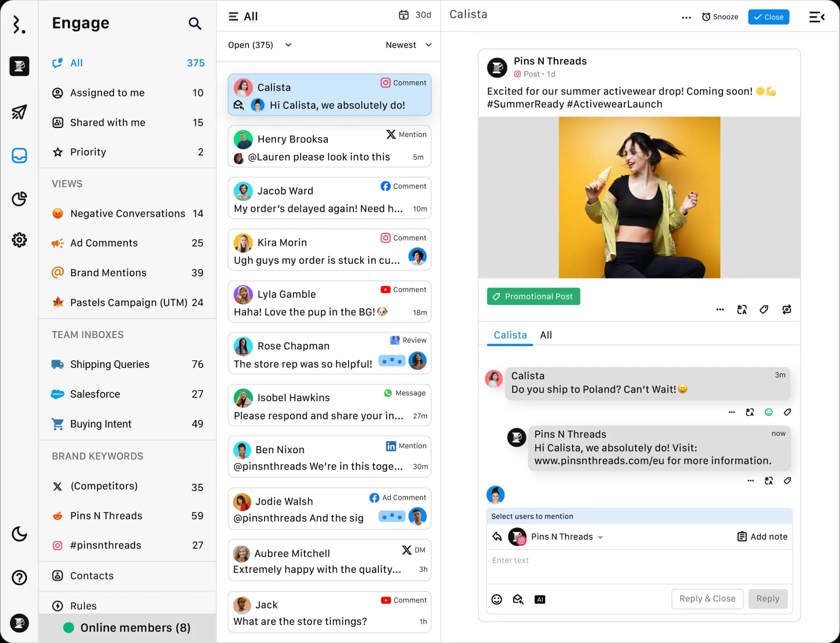The image size is (840, 643).
Task: Select Negative Conversations view
Action: click(x=128, y=213)
